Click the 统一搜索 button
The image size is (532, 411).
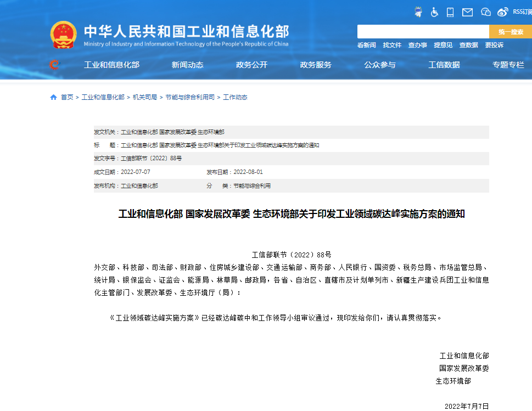(x=511, y=31)
